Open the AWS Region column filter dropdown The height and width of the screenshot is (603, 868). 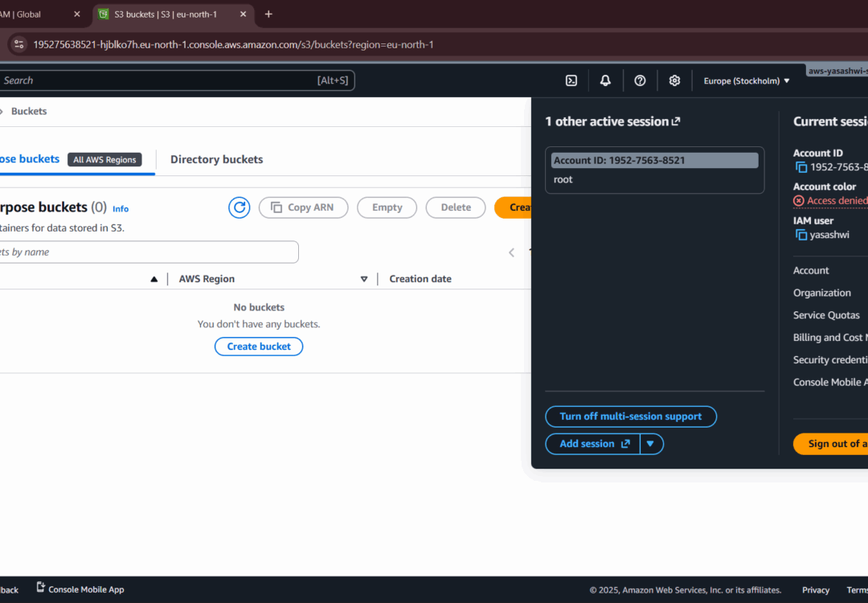(364, 278)
